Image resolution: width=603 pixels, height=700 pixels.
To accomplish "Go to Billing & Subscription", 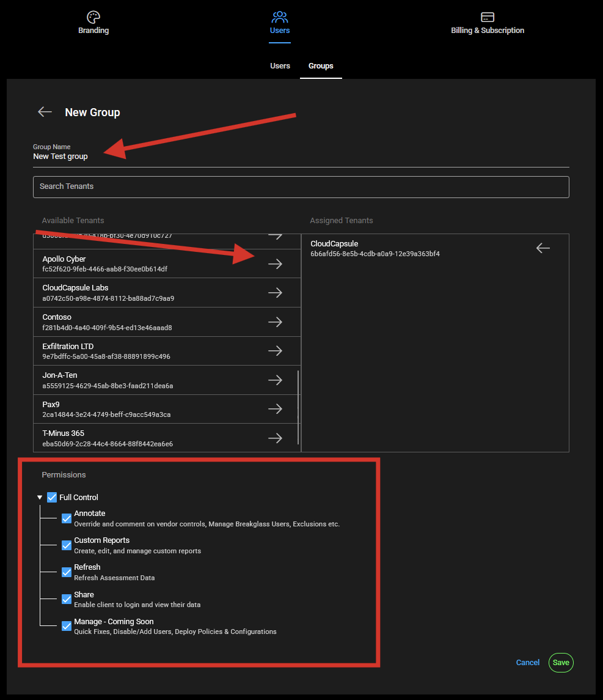I will [487, 23].
